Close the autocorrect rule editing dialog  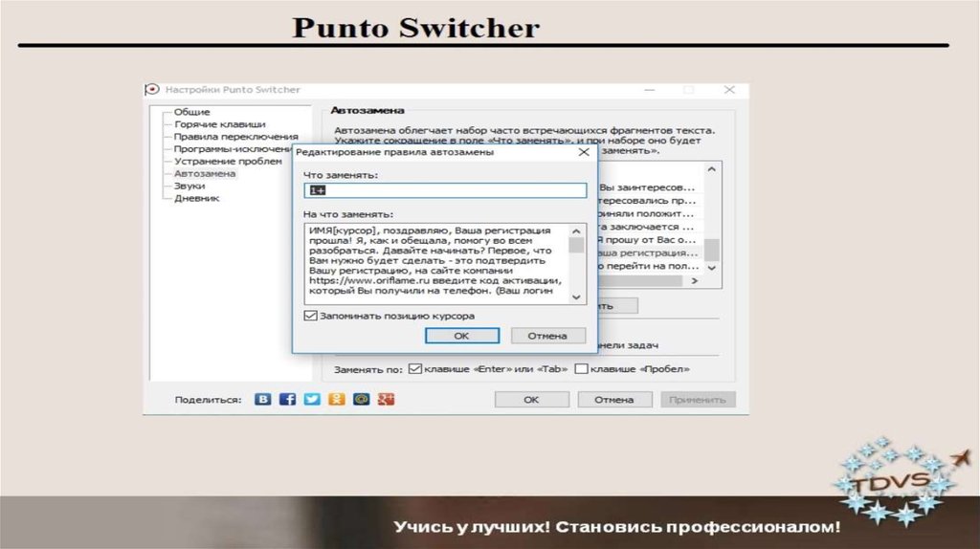(583, 152)
